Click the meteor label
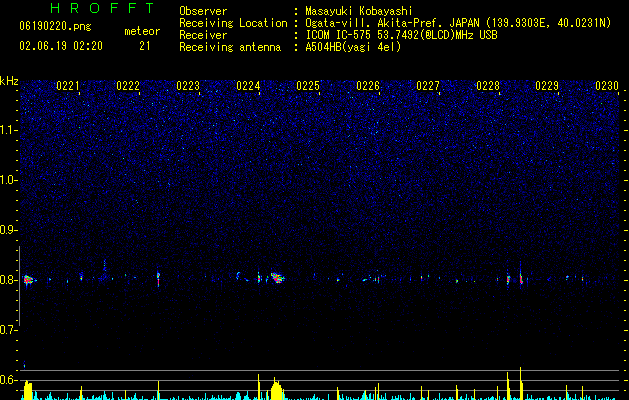 click(x=142, y=31)
